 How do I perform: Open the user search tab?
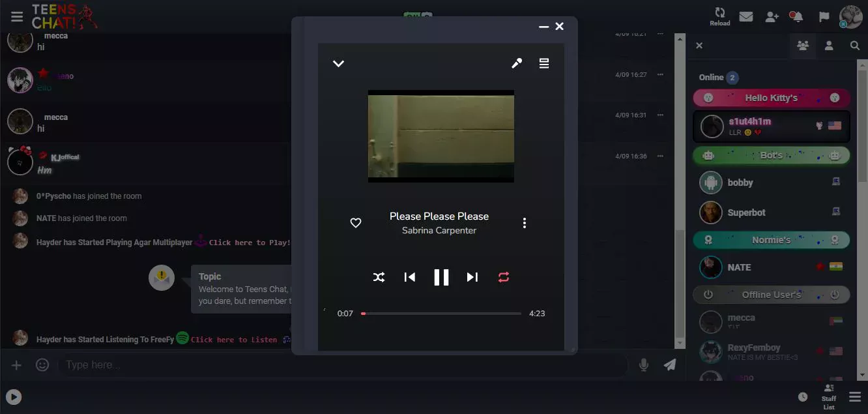pos(855,46)
